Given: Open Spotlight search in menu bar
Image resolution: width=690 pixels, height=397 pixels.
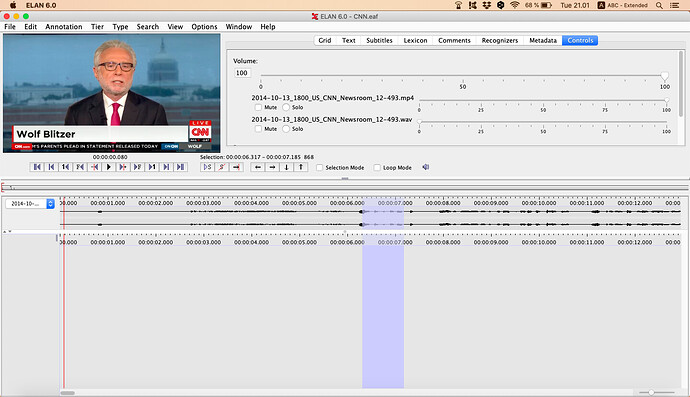Looking at the screenshot, I should pos(659,5).
